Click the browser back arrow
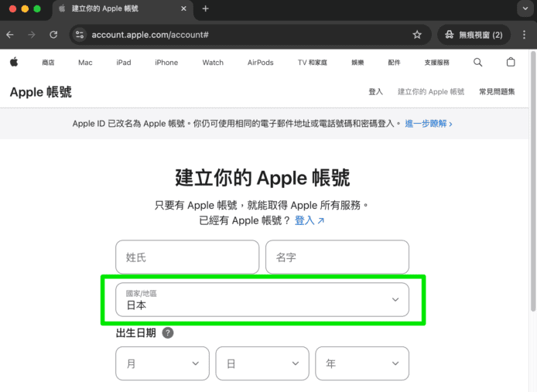This screenshot has width=537, height=392. [10, 35]
